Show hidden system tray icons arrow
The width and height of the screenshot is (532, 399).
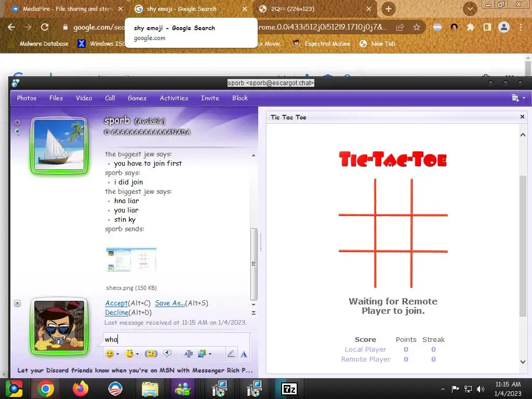443,389
